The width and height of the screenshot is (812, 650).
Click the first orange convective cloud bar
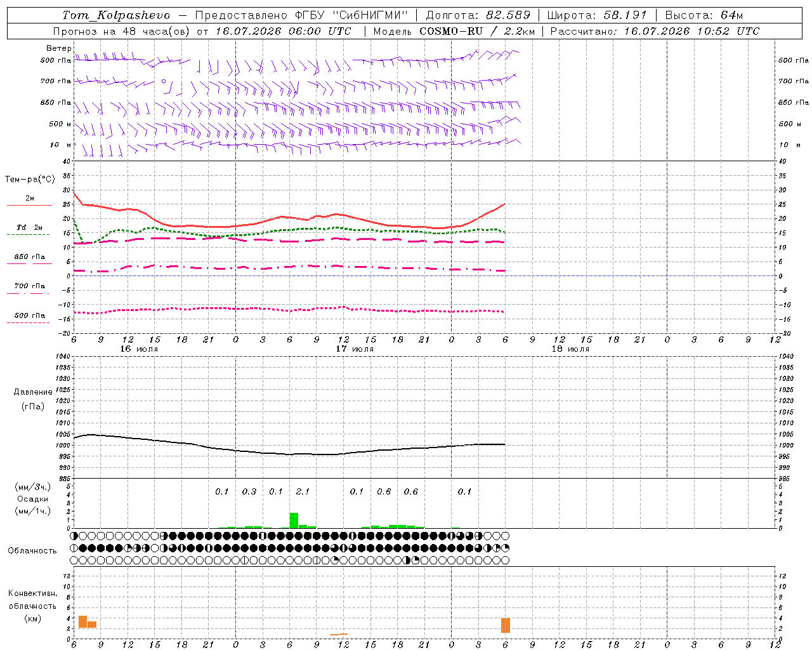coord(82,622)
